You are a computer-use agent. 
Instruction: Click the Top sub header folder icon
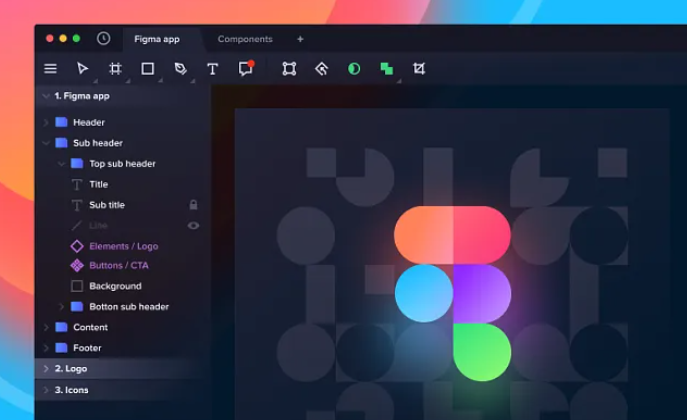point(77,163)
